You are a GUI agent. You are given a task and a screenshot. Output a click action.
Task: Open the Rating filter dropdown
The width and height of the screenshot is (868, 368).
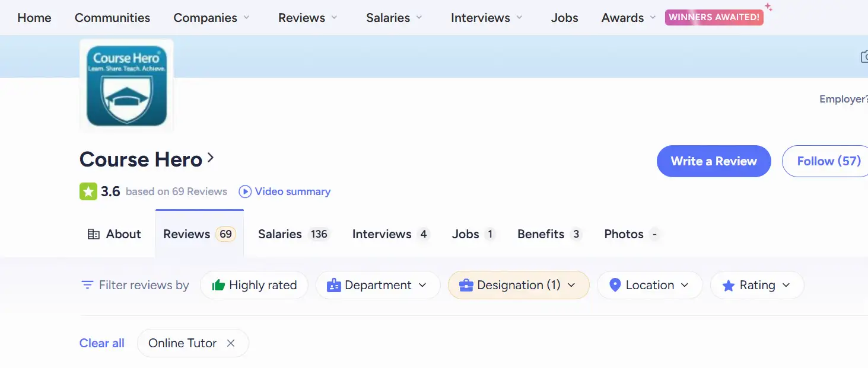coord(757,285)
